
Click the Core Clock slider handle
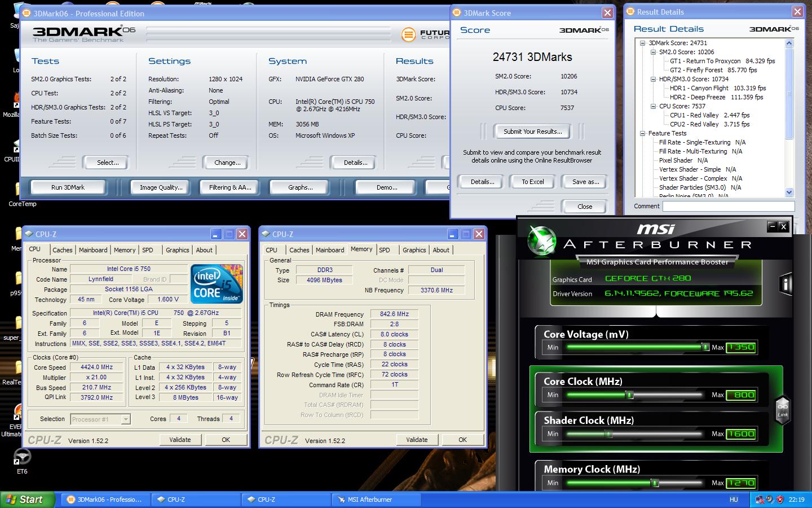point(630,395)
